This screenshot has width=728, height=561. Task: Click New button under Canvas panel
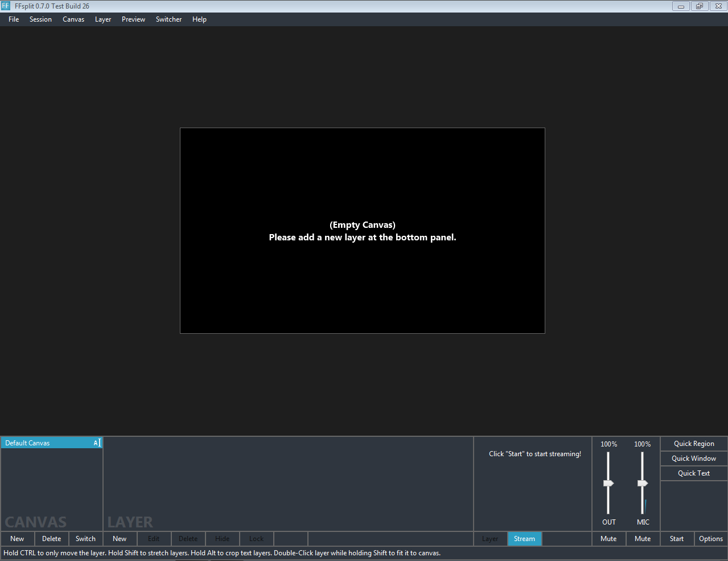(x=17, y=539)
